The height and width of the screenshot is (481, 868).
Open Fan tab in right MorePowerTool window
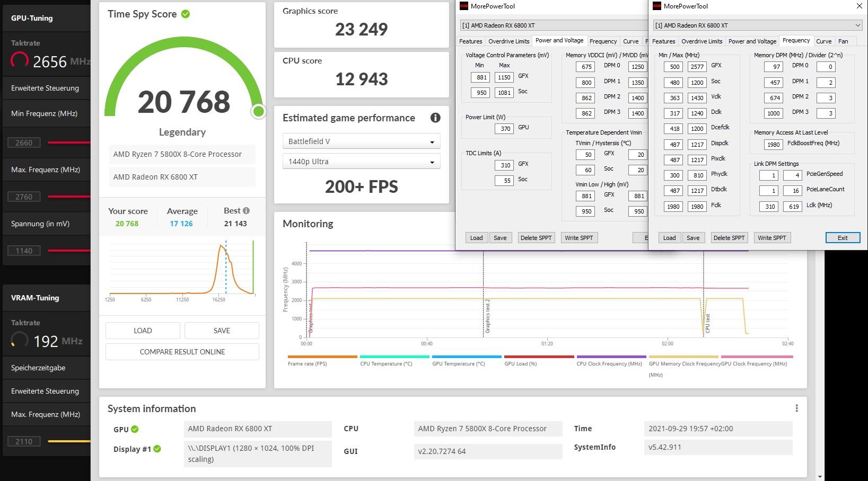[843, 41]
